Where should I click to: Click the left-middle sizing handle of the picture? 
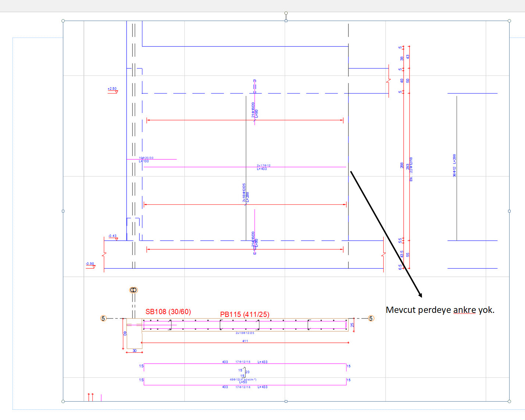tap(63, 211)
